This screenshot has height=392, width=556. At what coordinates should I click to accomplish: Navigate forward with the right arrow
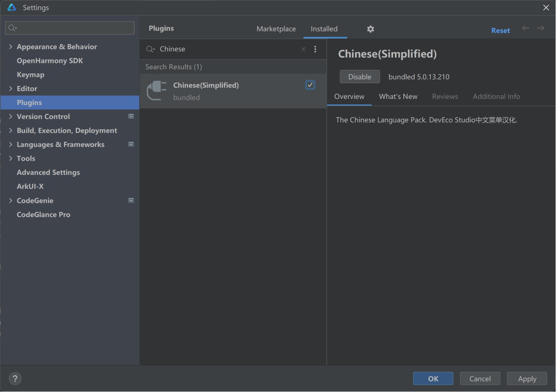point(541,28)
